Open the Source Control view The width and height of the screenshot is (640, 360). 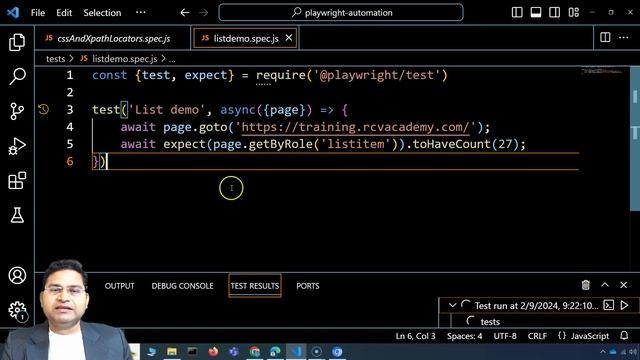(17, 111)
